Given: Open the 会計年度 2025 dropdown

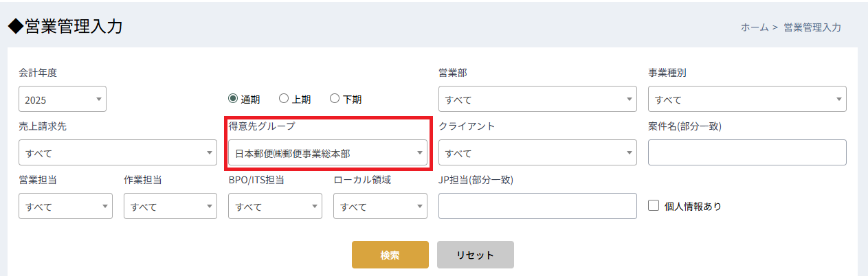Looking at the screenshot, I should pos(62,99).
